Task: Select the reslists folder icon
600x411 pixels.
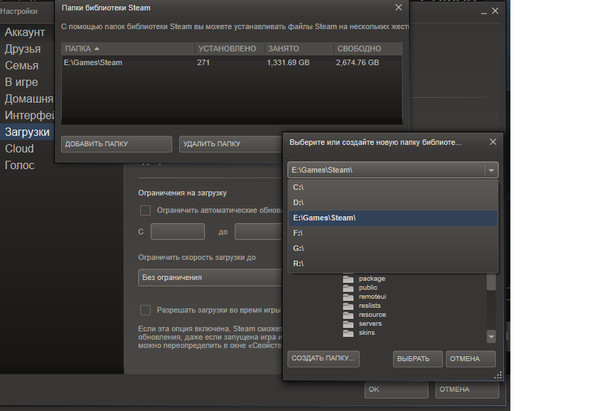Action: point(348,306)
